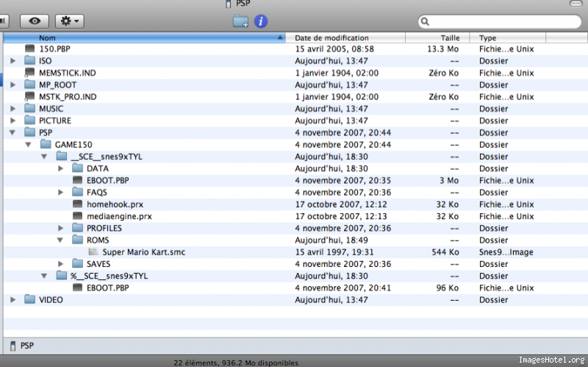Select the 96 Ko EBOOT.PBP file icon
The height and width of the screenshot is (367, 588).
point(77,288)
